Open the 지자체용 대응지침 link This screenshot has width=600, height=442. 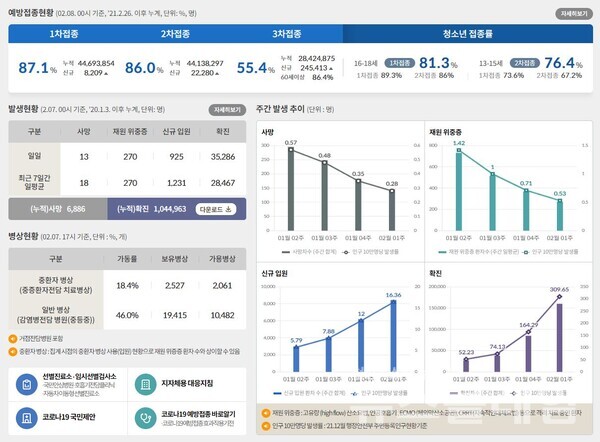tap(184, 383)
